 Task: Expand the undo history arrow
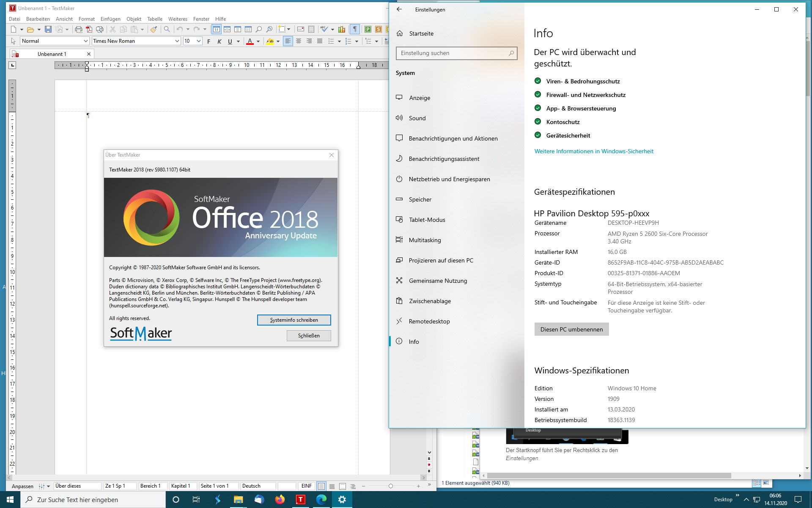(188, 30)
